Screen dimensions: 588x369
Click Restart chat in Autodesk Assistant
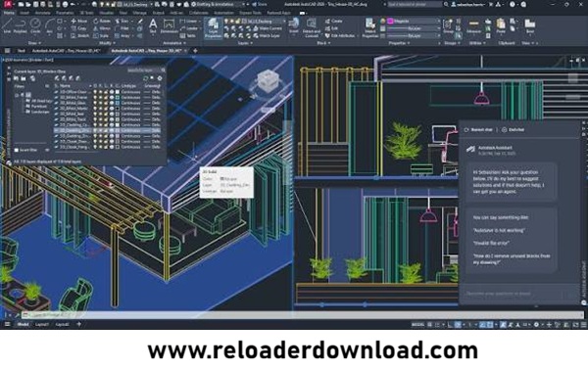pos(478,129)
